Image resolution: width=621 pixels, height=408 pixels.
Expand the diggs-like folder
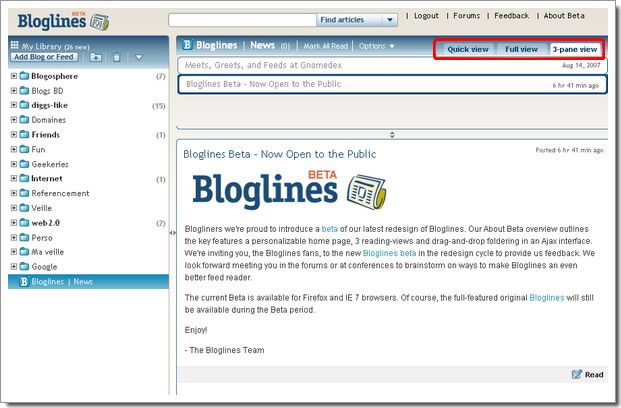[14, 105]
